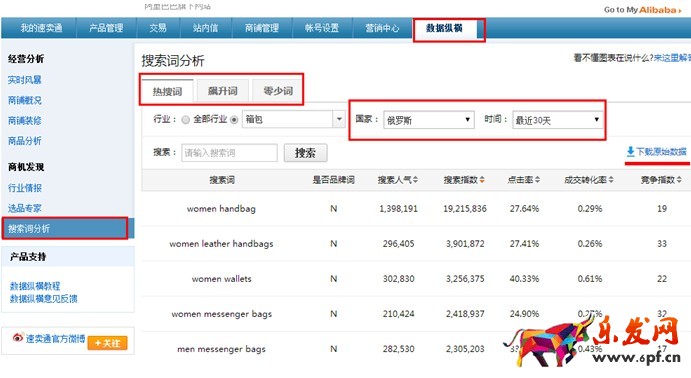Click the 296,405 search popularity value
This screenshot has width=691, height=378.
click(x=398, y=244)
